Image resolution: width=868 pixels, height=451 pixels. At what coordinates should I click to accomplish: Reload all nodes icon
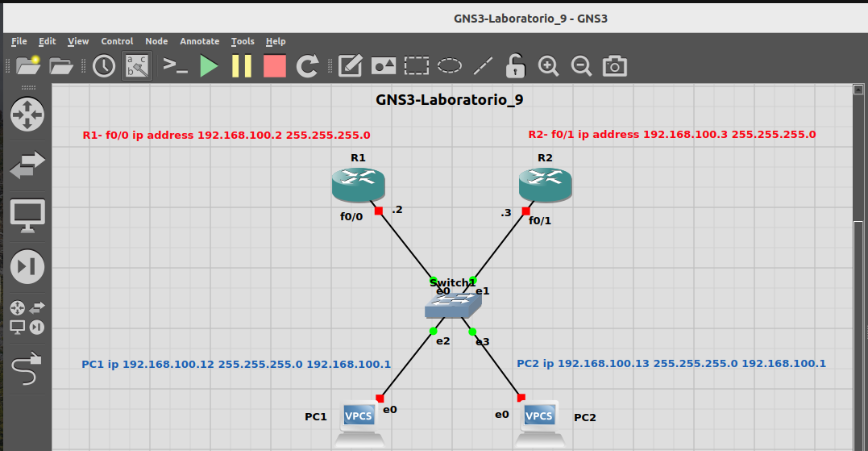point(308,66)
